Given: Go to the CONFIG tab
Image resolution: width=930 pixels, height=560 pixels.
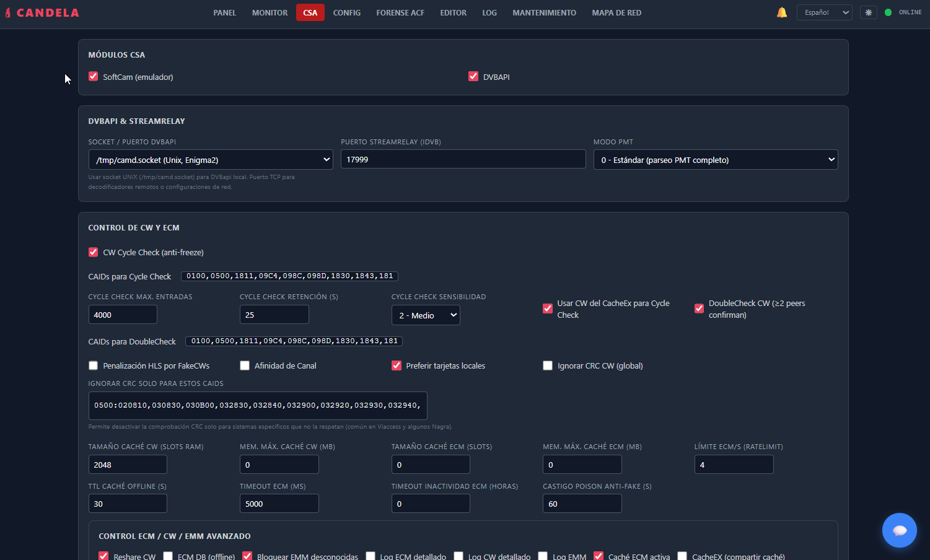Looking at the screenshot, I should tap(347, 12).
